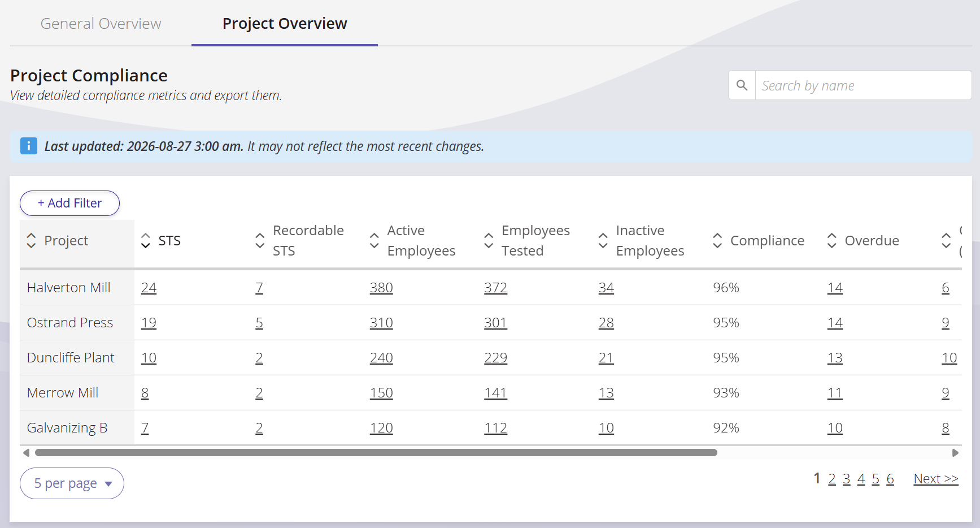Open Galvanizing B active employees 120

pos(381,428)
